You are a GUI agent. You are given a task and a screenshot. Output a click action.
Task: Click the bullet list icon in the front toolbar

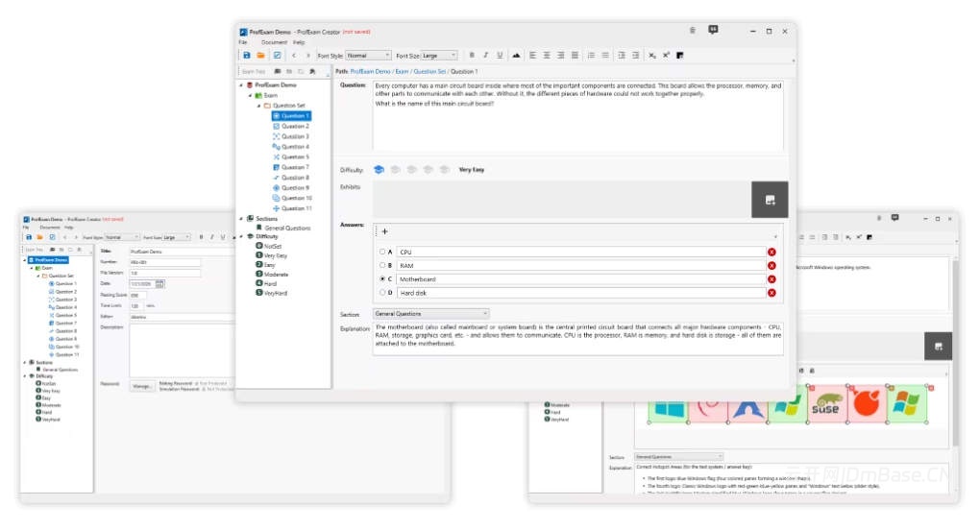pyautogui.click(x=605, y=56)
